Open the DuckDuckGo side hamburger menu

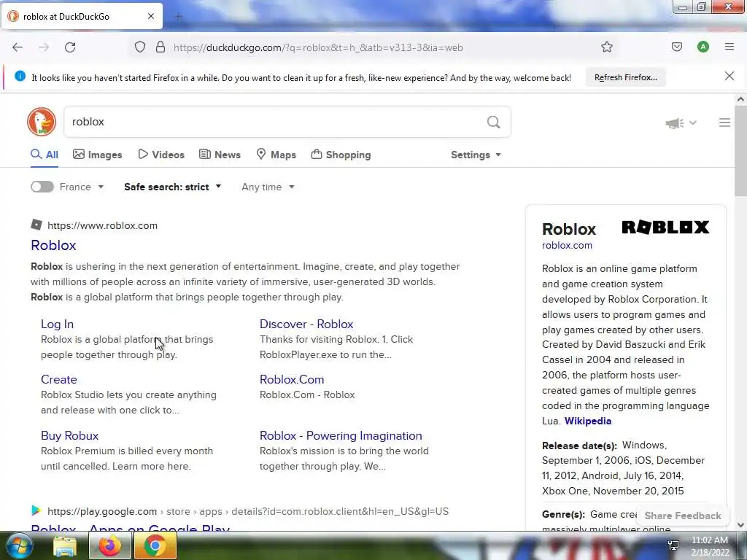pyautogui.click(x=724, y=122)
